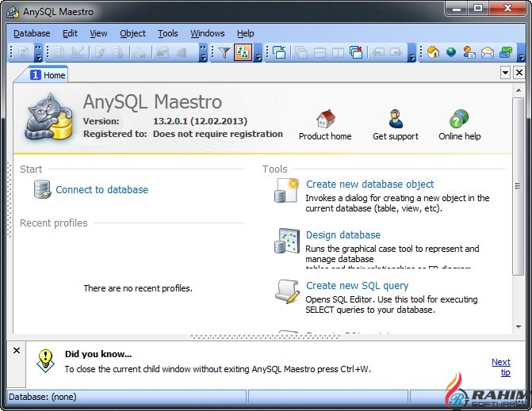Click 'There are no recent profiles.' text
532x411 pixels.
point(138,288)
